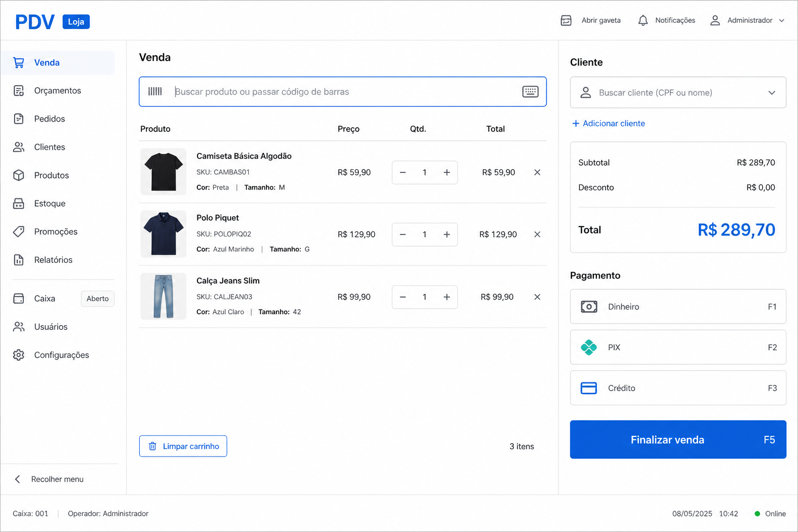Select Crédito payment method
798x532 pixels.
678,388
